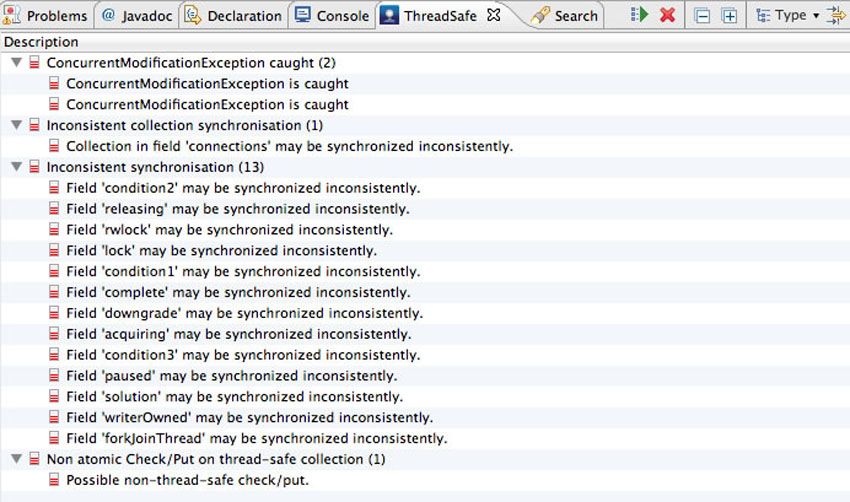Switch to the Search tab
Screen dimensions: 850x502
click(565, 16)
